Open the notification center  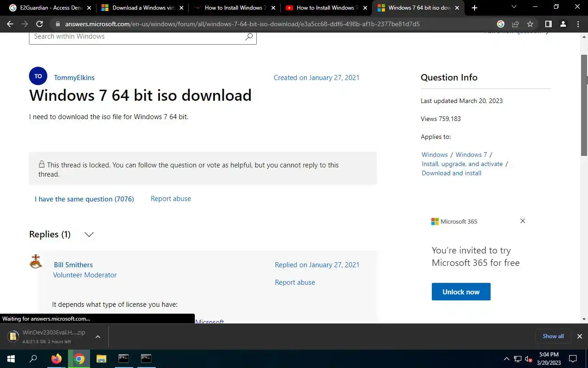click(573, 359)
